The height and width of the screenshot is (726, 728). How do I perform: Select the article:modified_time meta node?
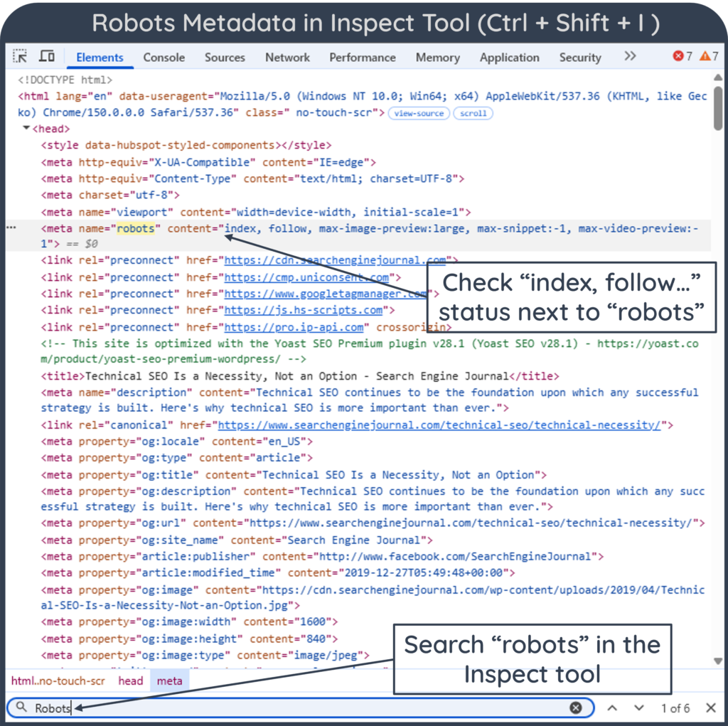coord(278,573)
